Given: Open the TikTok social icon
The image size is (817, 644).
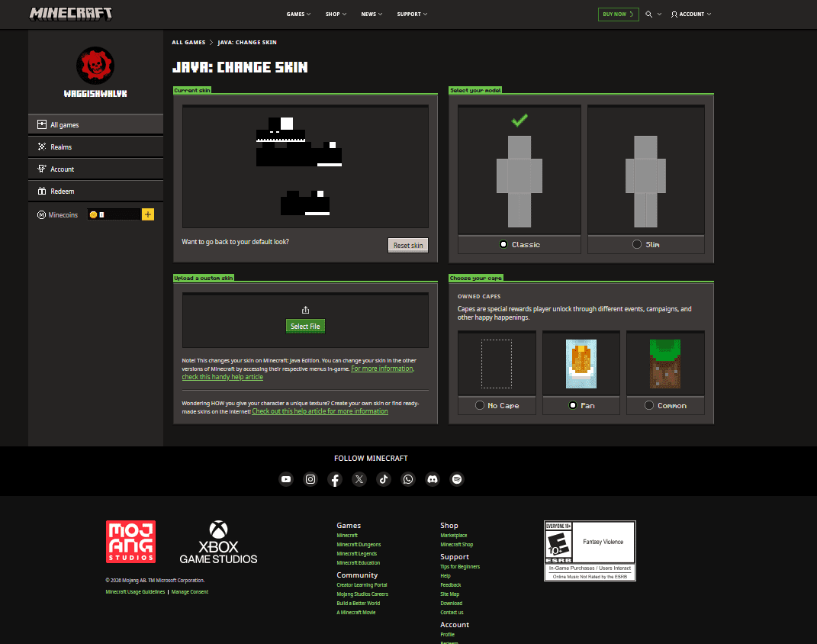Looking at the screenshot, I should click(384, 479).
